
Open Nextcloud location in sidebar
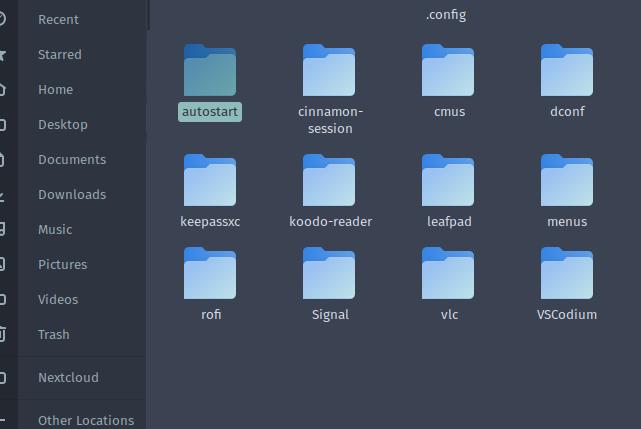pyautogui.click(x=68, y=378)
